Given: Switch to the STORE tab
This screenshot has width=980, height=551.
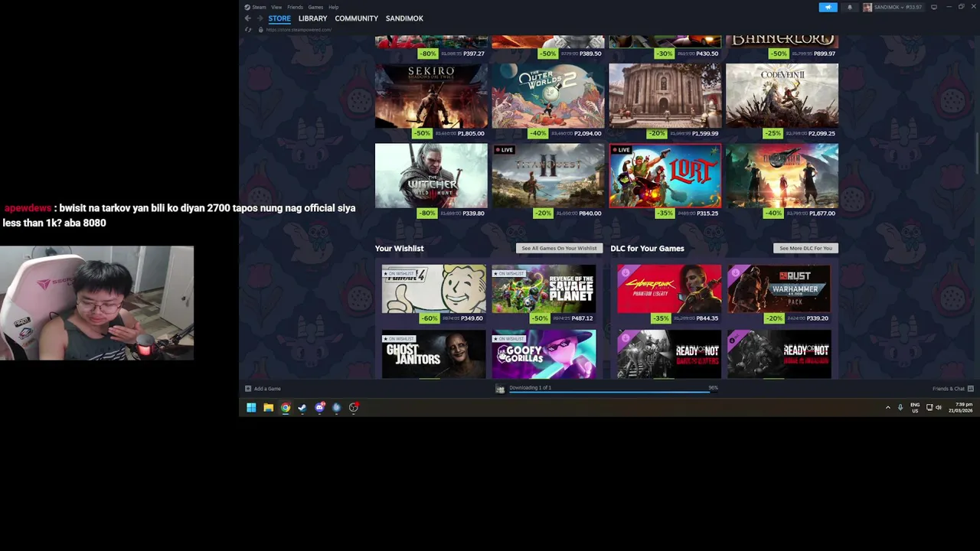Looking at the screenshot, I should 279,18.
